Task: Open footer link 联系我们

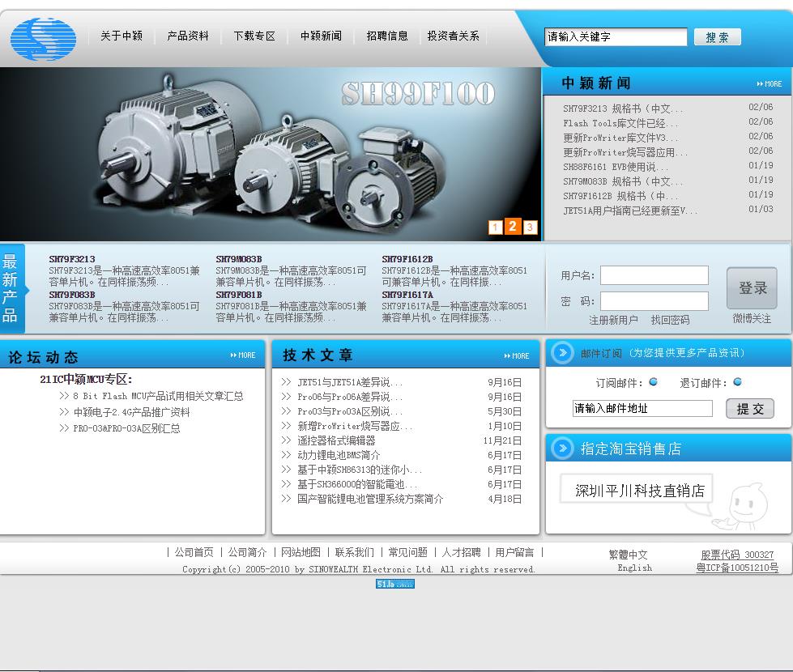Action: coord(355,552)
